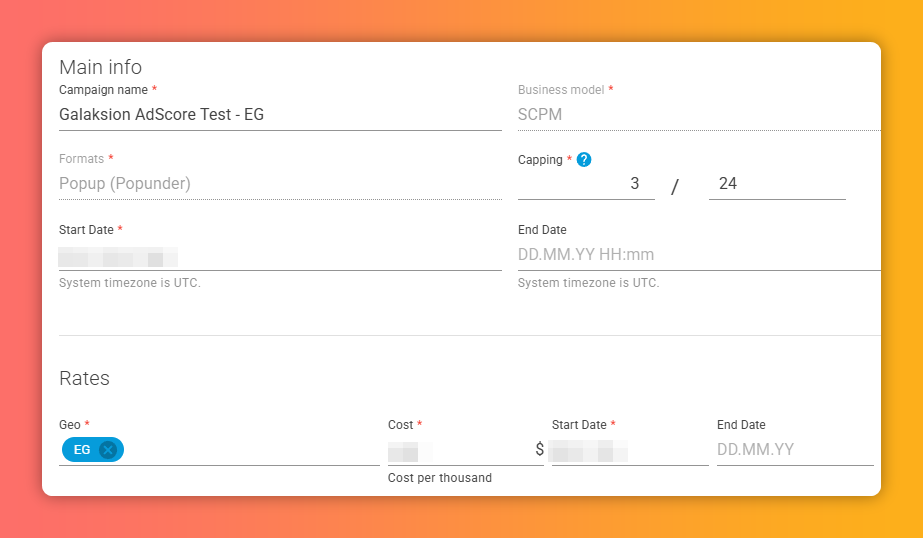
Task: Select the Rates End Date DD.MM.YY field
Action: pos(795,450)
